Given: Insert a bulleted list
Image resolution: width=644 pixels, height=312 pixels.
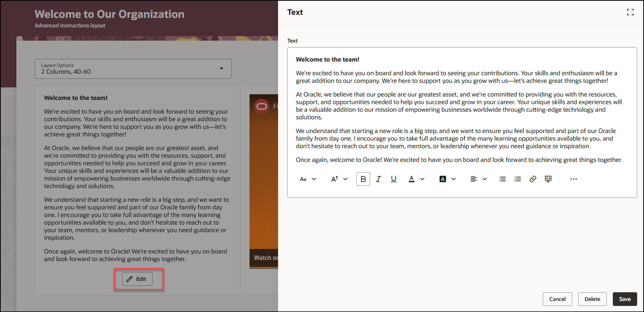Looking at the screenshot, I should (502, 179).
